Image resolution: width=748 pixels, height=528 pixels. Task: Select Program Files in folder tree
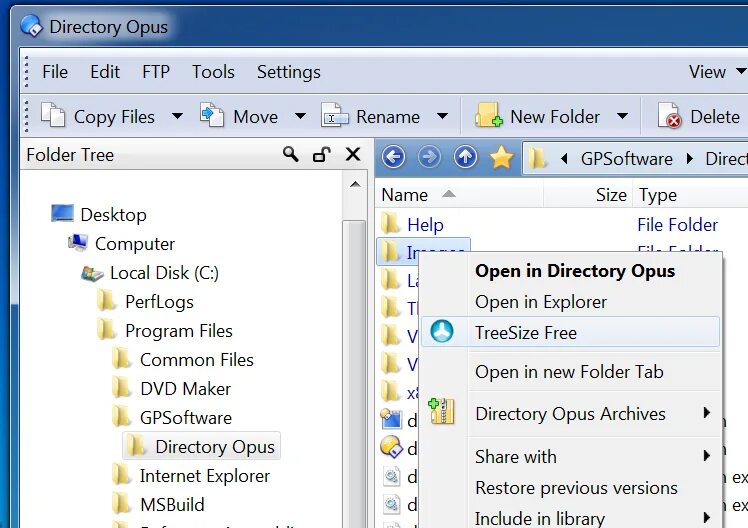[x=179, y=331]
